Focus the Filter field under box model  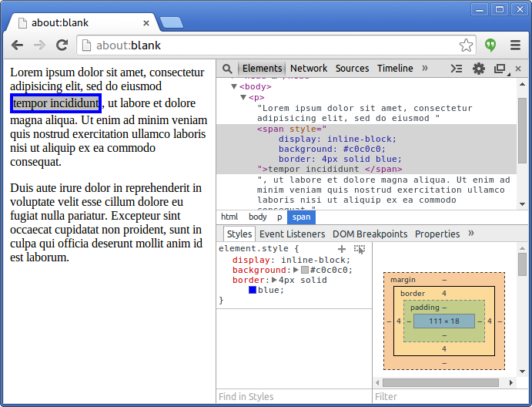(450, 396)
